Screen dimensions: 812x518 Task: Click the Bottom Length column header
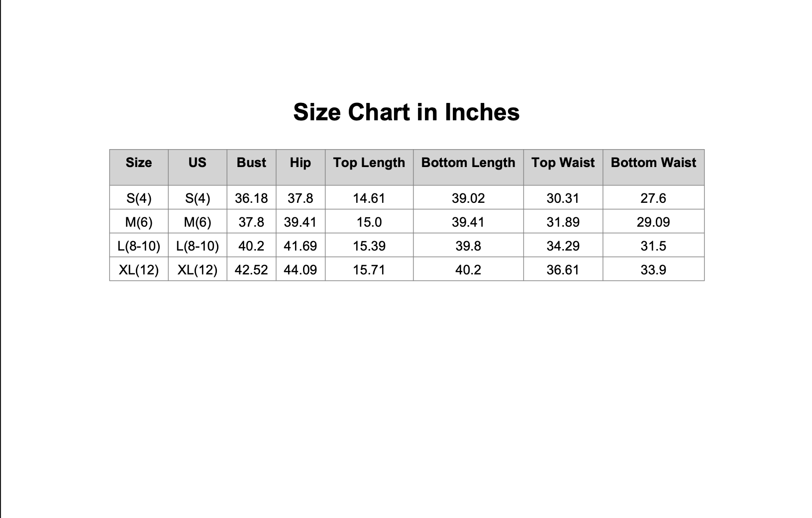[468, 163]
